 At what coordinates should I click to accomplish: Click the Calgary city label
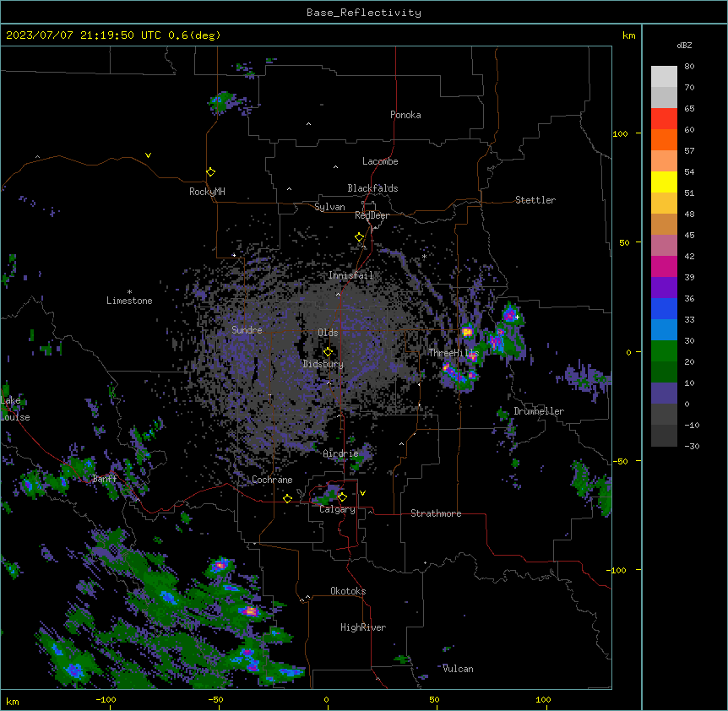(x=338, y=509)
